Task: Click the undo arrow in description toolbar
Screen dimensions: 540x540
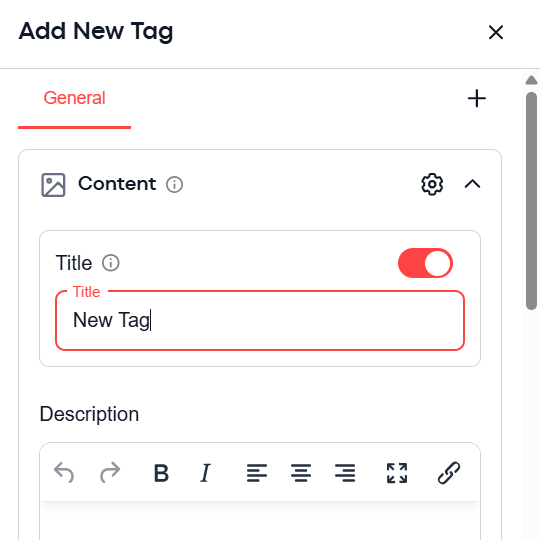Action: (x=64, y=472)
